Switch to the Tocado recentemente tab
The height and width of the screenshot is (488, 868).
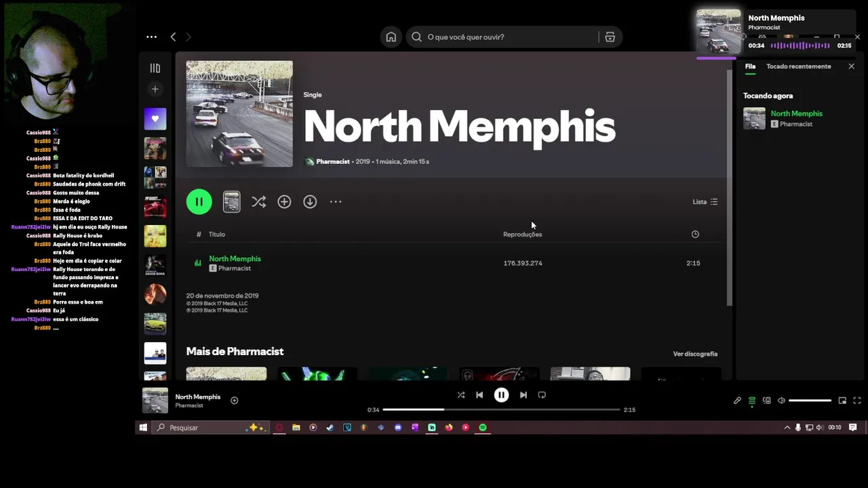[798, 66]
